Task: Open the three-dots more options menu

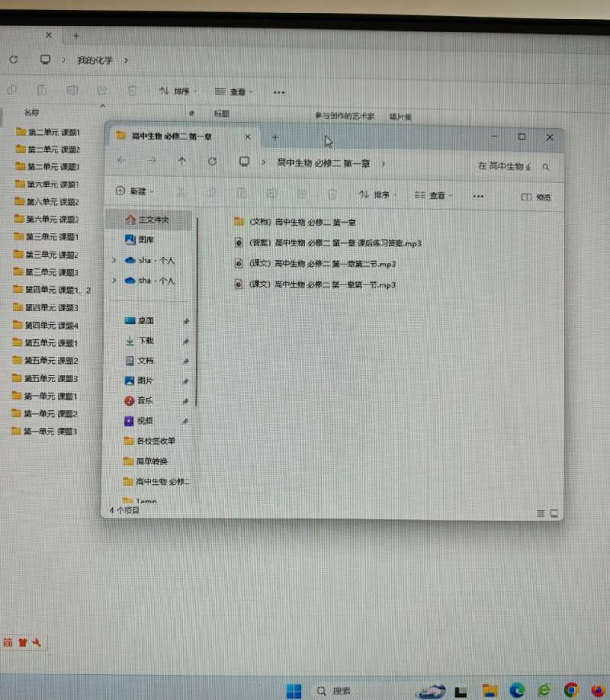Action: pos(478,196)
